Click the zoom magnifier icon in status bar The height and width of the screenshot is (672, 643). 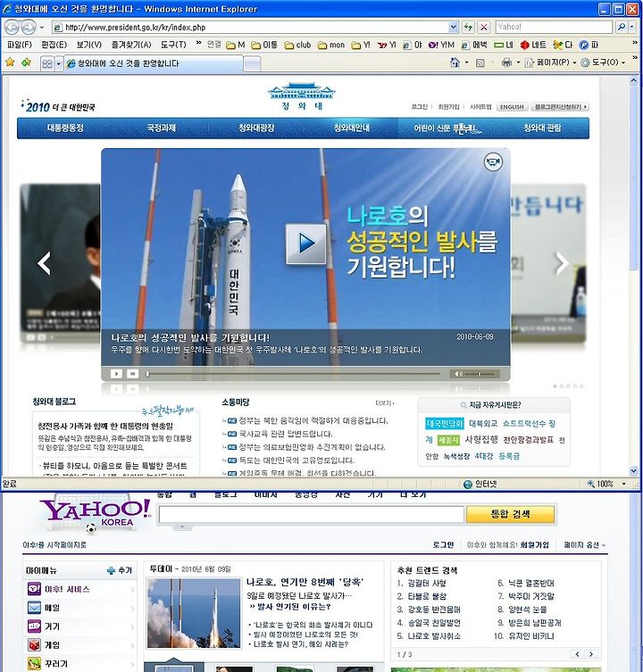click(590, 484)
